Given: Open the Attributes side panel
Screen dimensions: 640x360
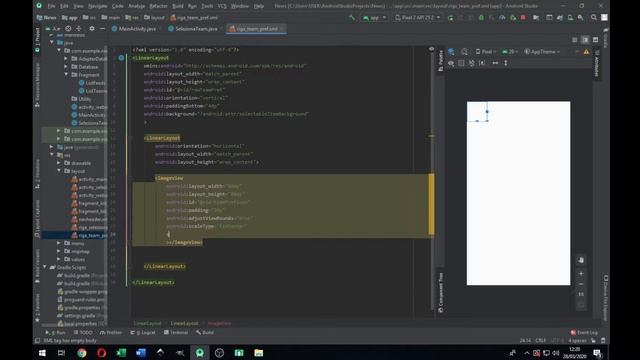Looking at the screenshot, I should (596, 64).
